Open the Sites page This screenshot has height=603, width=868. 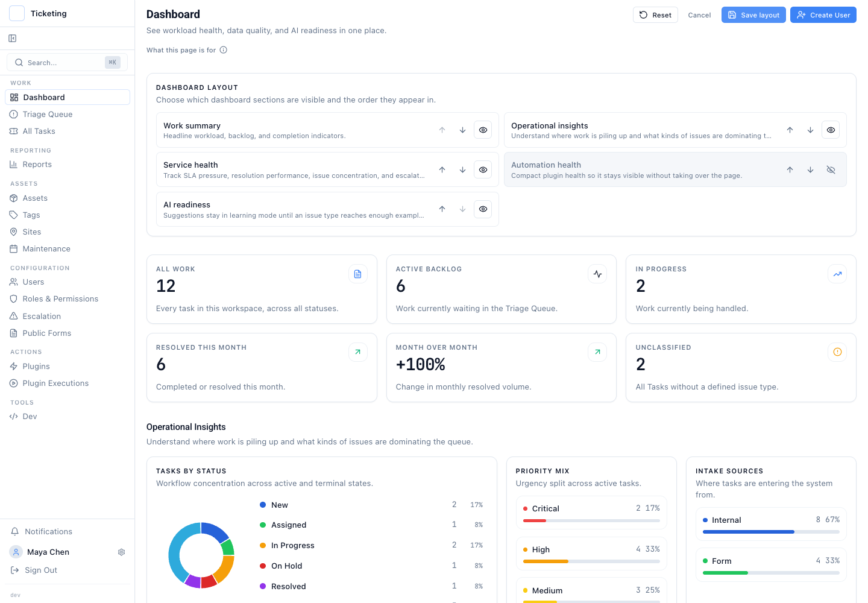(x=68, y=232)
